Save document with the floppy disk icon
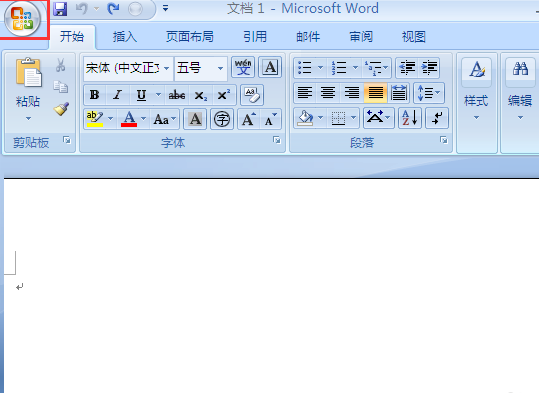The height and width of the screenshot is (393, 539). [x=60, y=9]
